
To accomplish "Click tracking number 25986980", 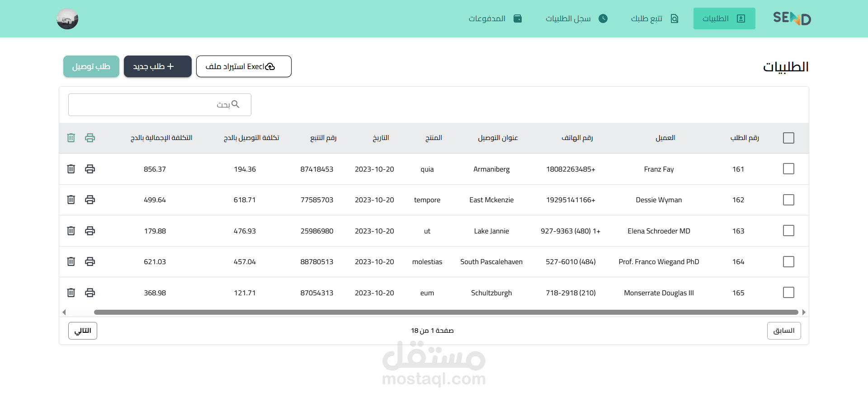I will click(317, 231).
